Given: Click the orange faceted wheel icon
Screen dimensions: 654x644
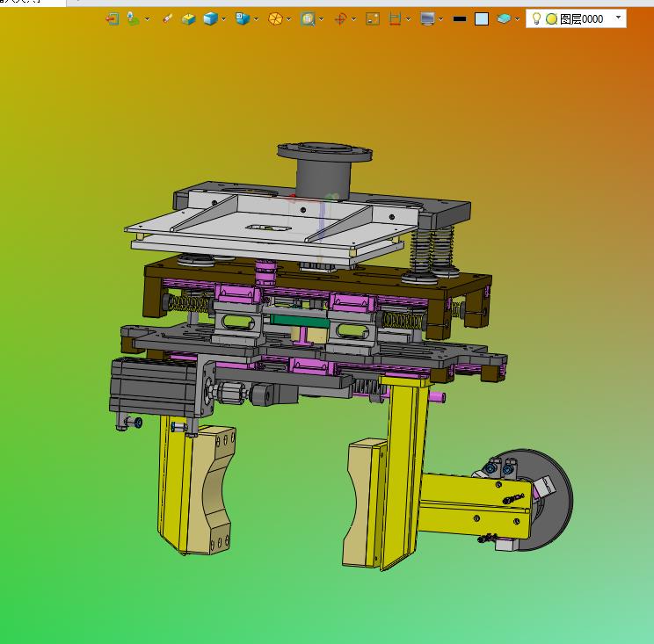Looking at the screenshot, I should 275,18.
